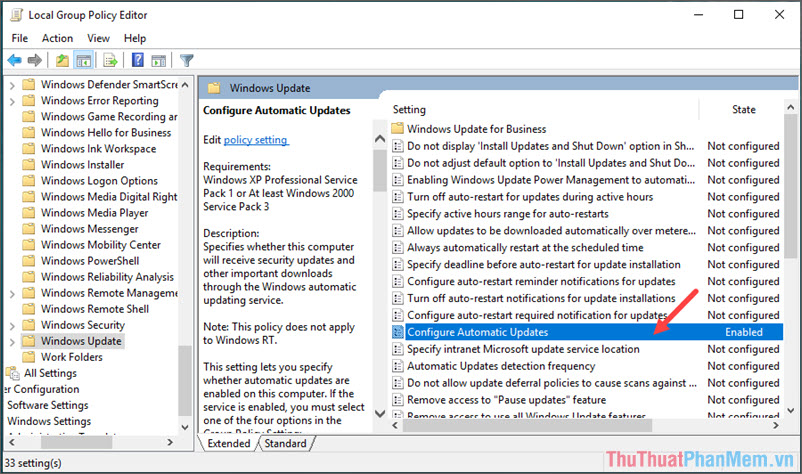Click description pane scroll down arrow
The image size is (802, 474).
point(380,413)
